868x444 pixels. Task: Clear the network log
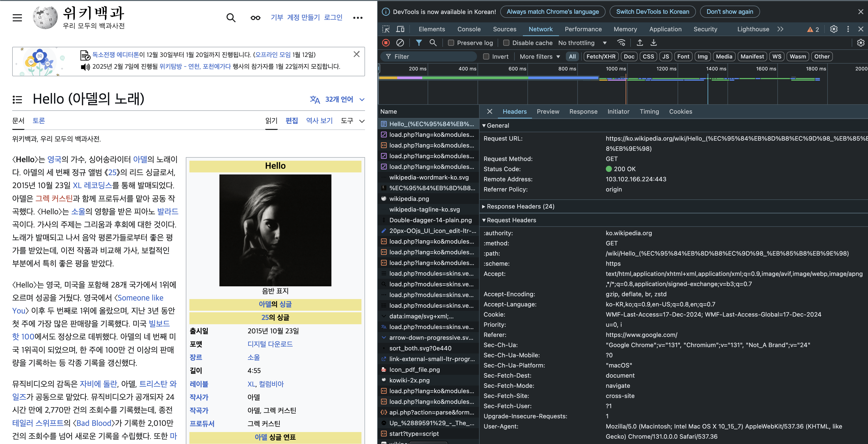click(x=400, y=43)
